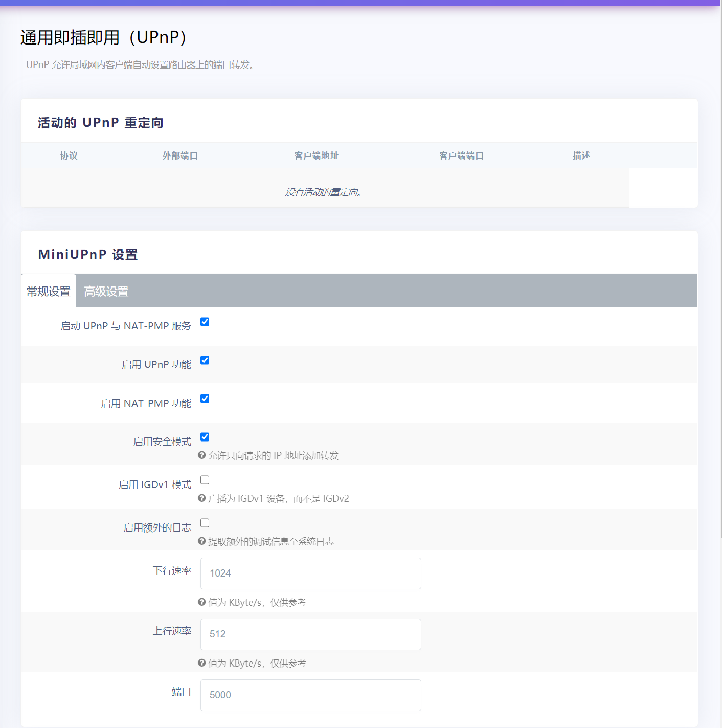Turn off 启用安全模式
The height and width of the screenshot is (728, 722).
click(205, 437)
